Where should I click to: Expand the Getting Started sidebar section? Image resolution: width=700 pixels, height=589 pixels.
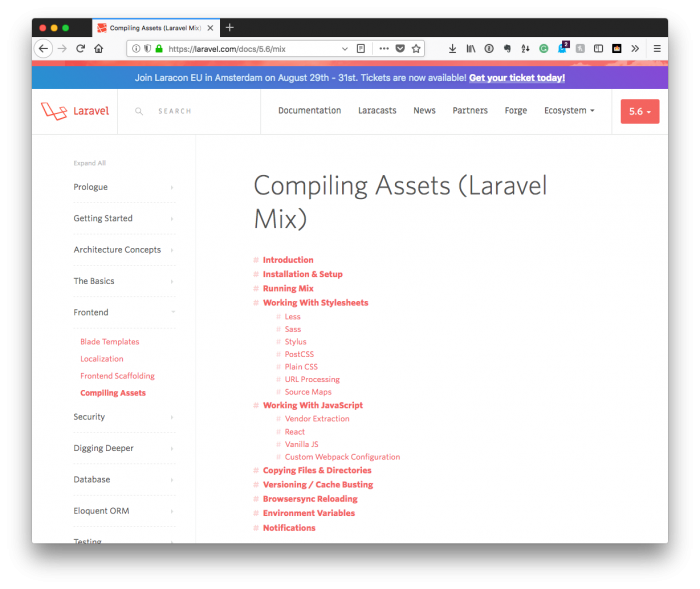(124, 218)
